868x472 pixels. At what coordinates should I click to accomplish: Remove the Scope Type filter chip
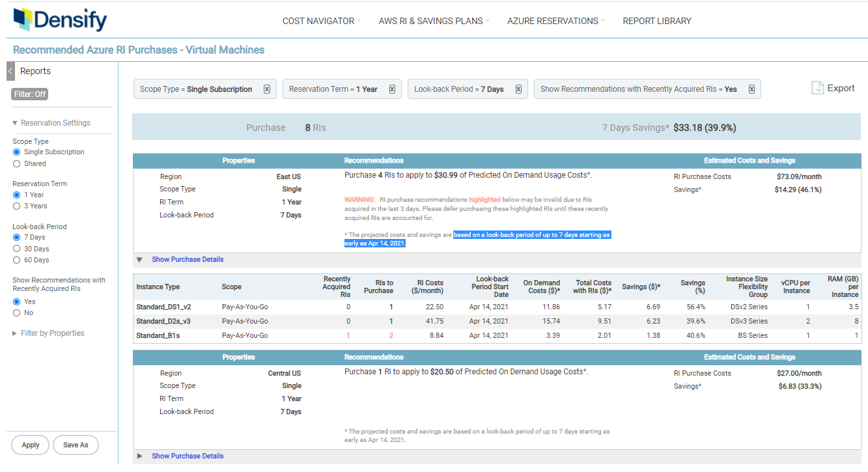267,89
